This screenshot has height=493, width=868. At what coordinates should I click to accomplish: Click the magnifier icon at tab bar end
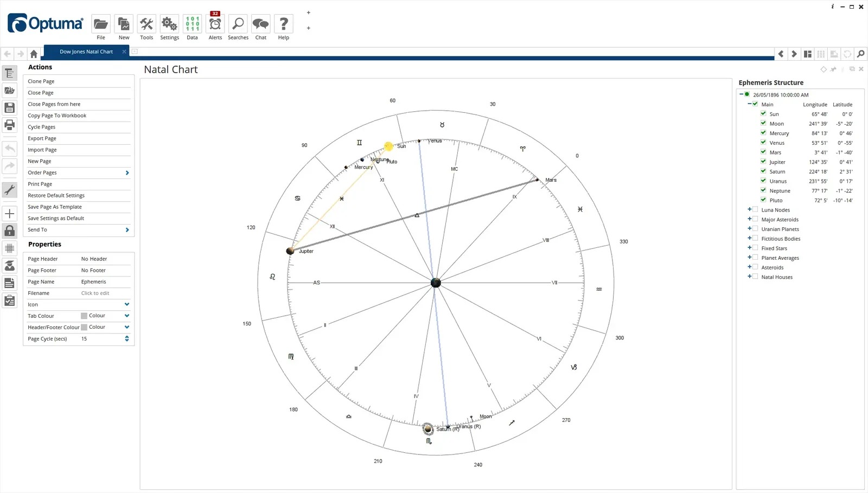[x=860, y=54]
